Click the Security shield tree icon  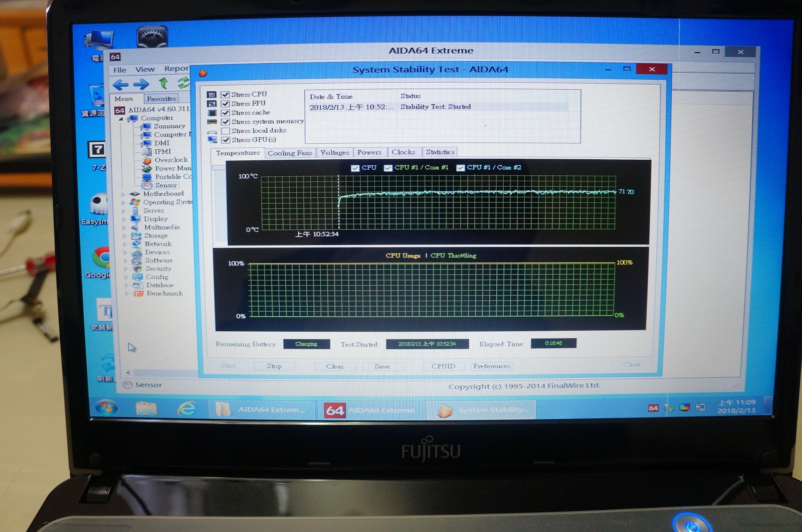point(137,269)
